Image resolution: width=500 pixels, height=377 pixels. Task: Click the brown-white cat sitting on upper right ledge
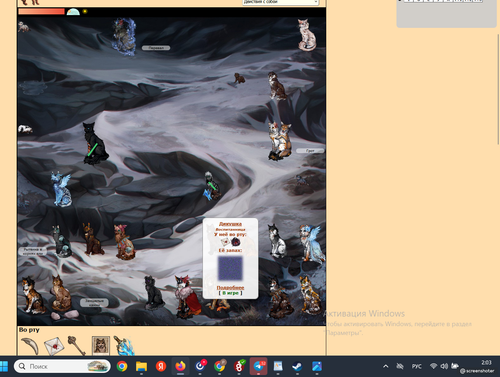pos(277,86)
